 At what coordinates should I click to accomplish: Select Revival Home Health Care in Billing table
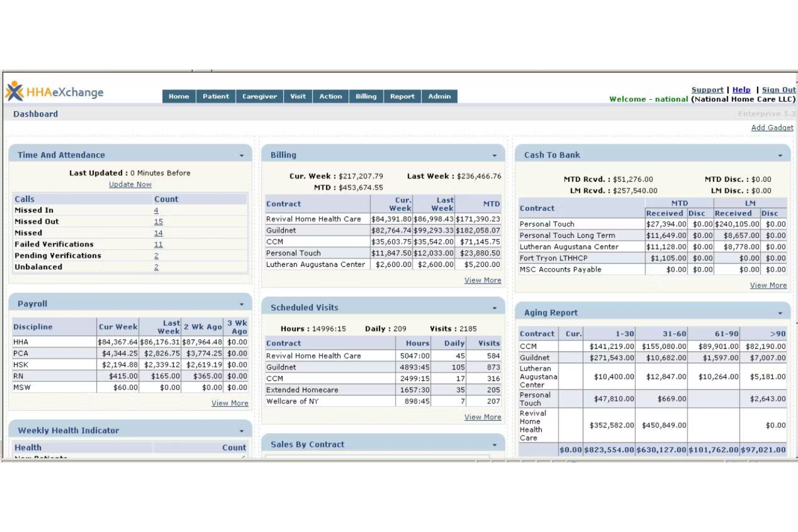pos(313,219)
